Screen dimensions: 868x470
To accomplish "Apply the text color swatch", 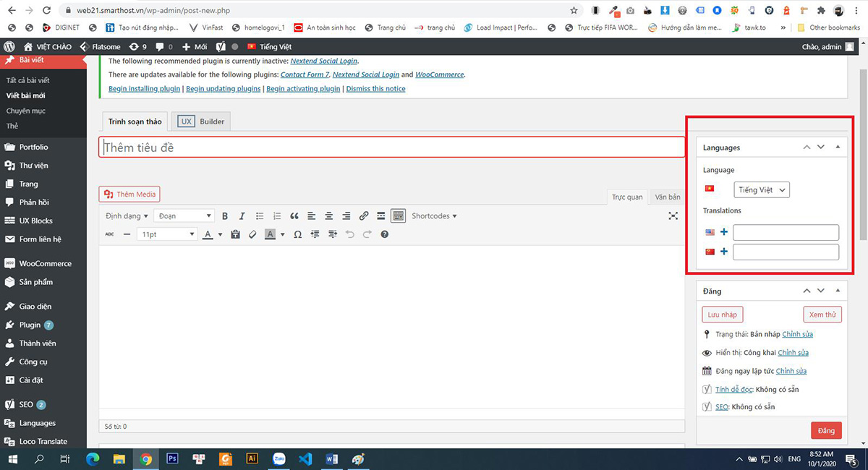I will (208, 234).
